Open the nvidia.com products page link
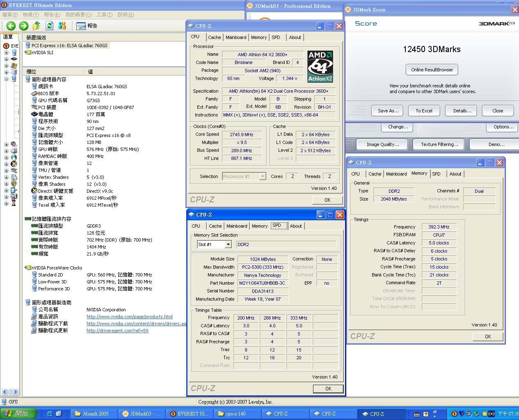 coord(130,317)
